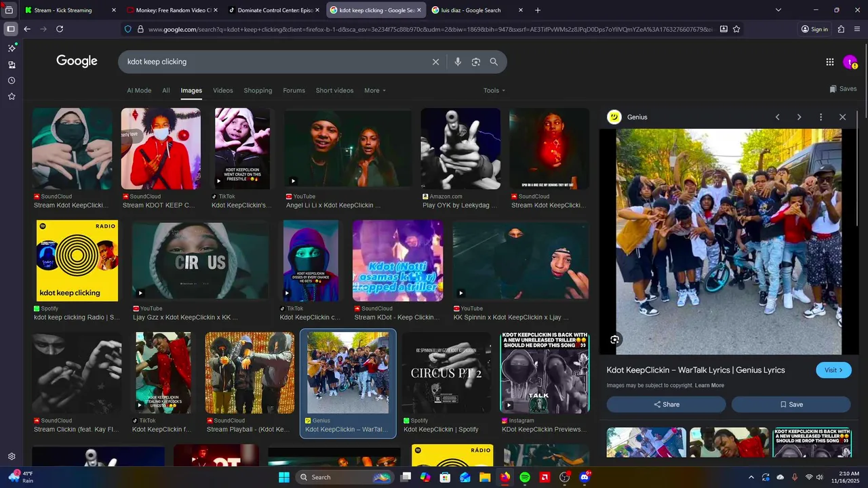Save the image with Save button
Viewport: 868px width, 488px height.
(x=791, y=405)
